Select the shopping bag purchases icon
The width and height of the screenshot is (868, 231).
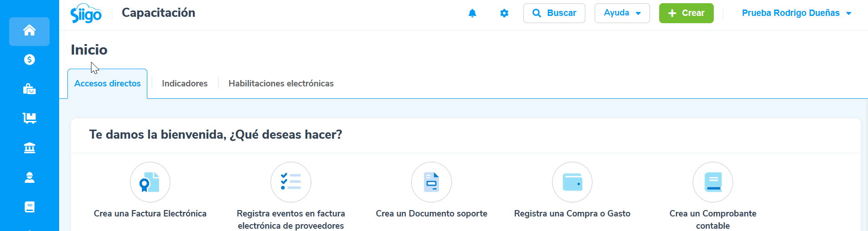click(30, 89)
